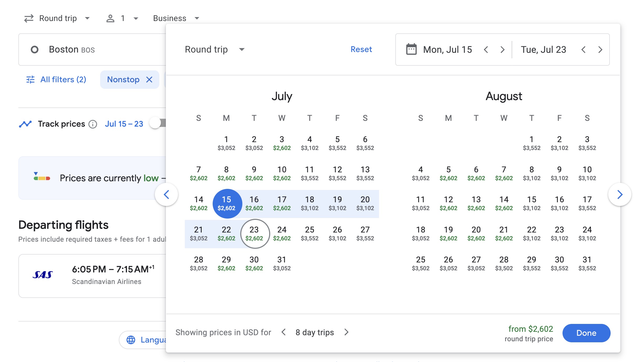Click the calendar icon beside Mon, Jul 15
Image resolution: width=644 pixels, height=362 pixels.
tap(411, 49)
